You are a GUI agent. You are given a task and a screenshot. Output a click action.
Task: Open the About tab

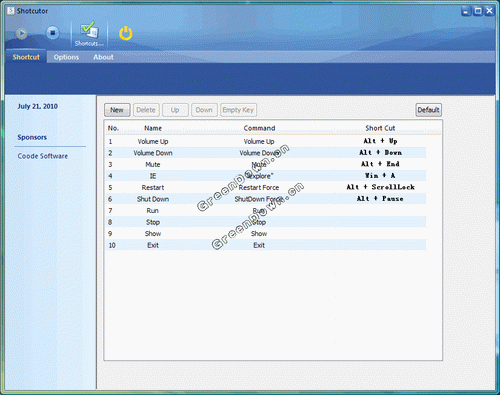(103, 57)
